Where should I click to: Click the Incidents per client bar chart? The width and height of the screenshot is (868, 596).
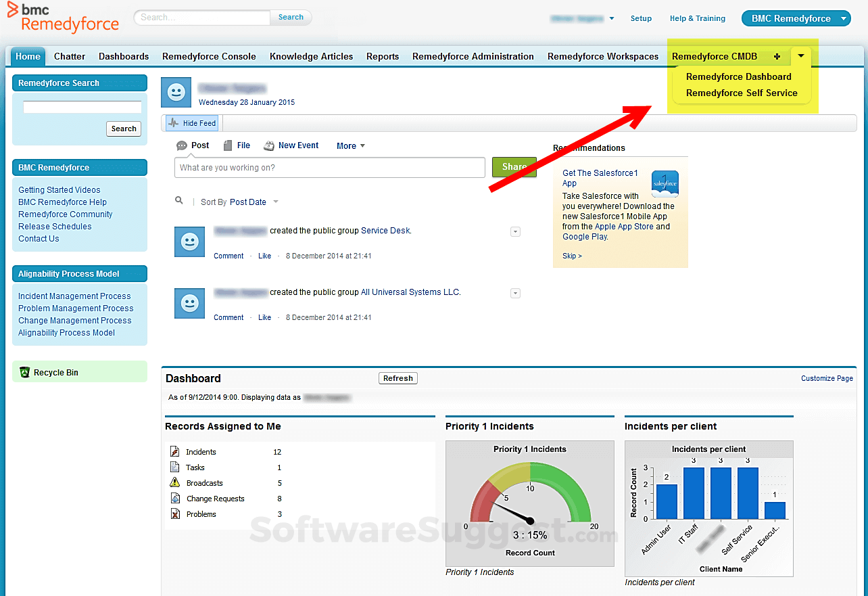(x=708, y=509)
